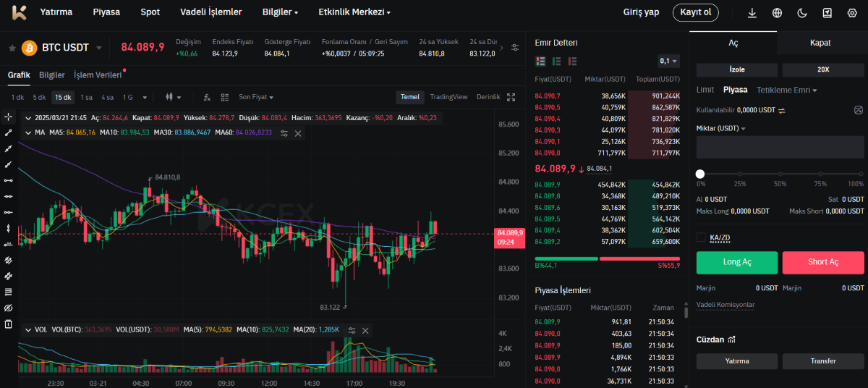Collapse the OHLC data row chevron
Screen dimensions: 868x388
tap(28, 117)
